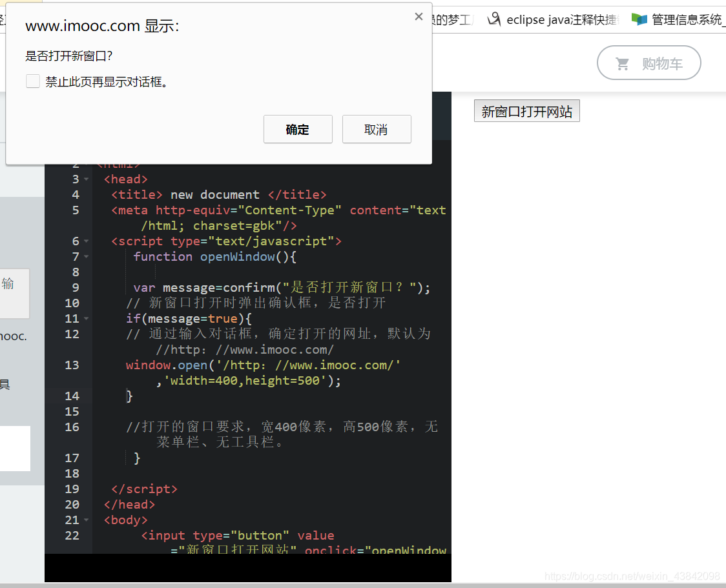The height and width of the screenshot is (588, 726).
Task: Open eclipse java注释快捷 bookmark
Action: tap(554, 19)
